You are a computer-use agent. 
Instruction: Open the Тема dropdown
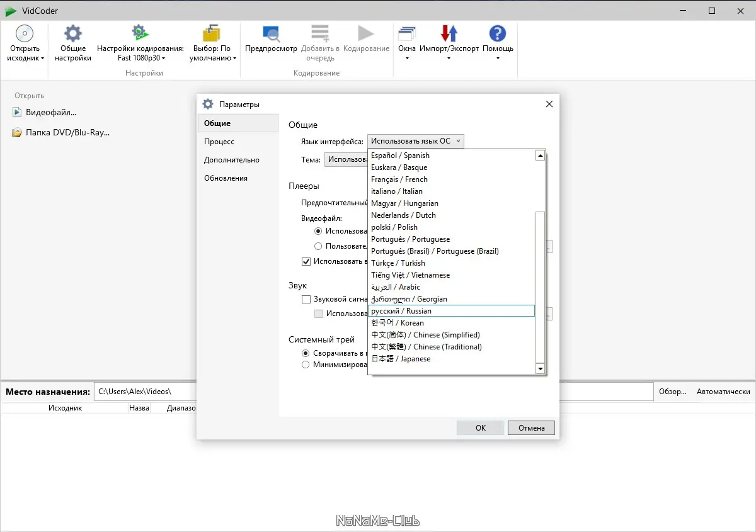pos(346,160)
